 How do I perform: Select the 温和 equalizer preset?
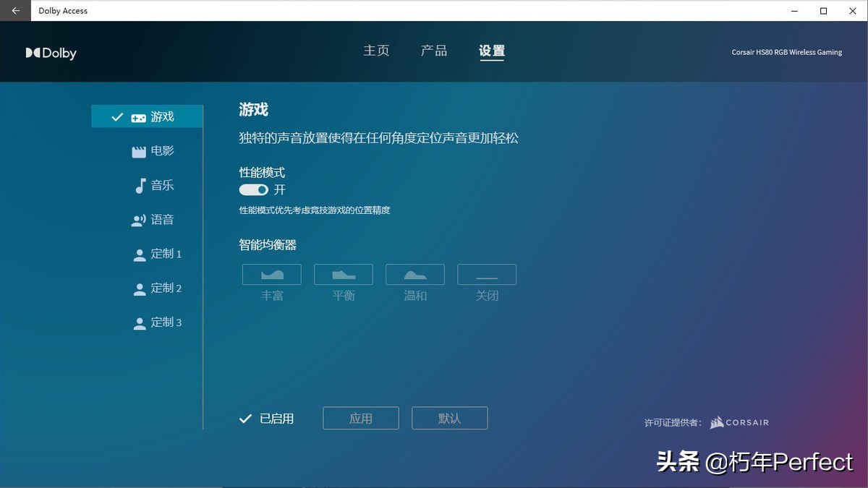point(414,274)
